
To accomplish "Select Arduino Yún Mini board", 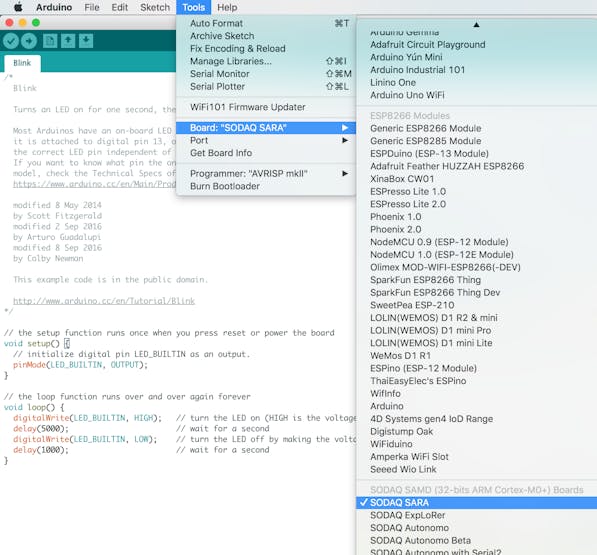I will (x=477, y=57).
